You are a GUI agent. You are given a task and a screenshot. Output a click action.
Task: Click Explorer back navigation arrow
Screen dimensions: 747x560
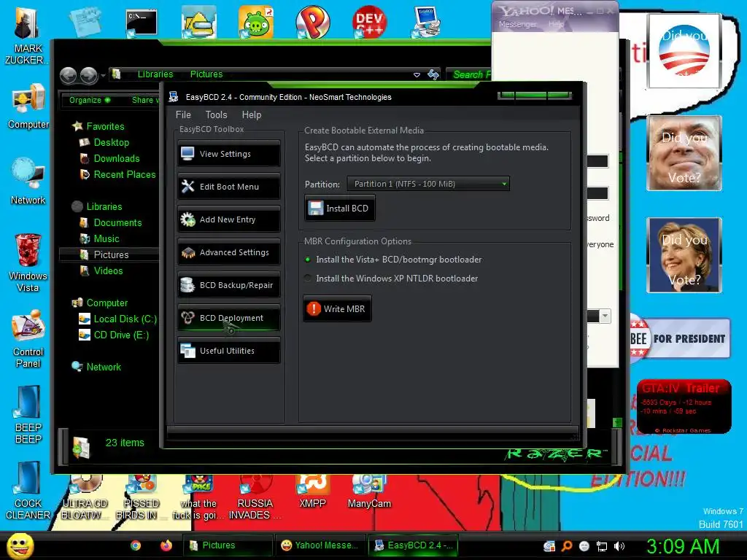(68, 75)
